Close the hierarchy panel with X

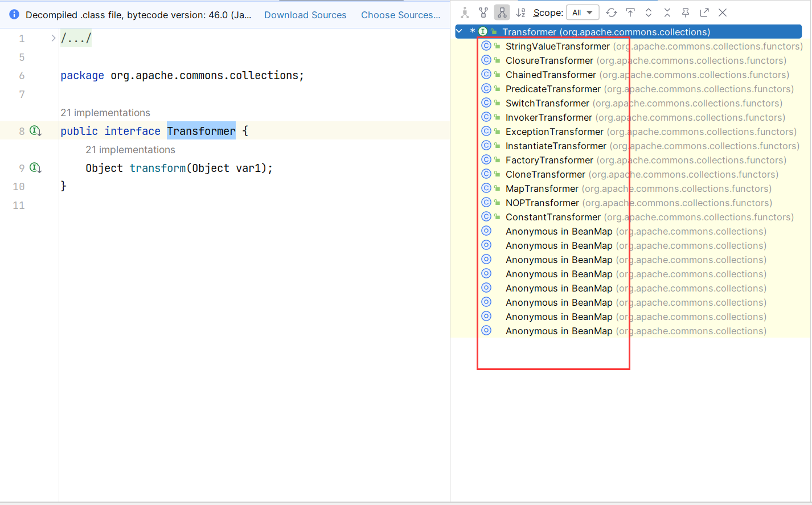(723, 13)
